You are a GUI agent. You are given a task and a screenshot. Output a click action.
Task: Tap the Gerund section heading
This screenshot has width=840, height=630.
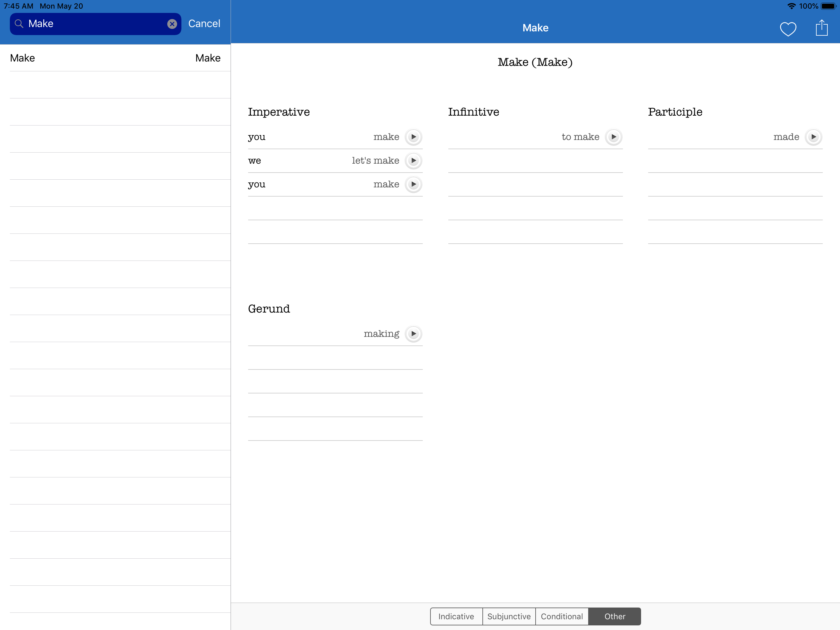269,309
